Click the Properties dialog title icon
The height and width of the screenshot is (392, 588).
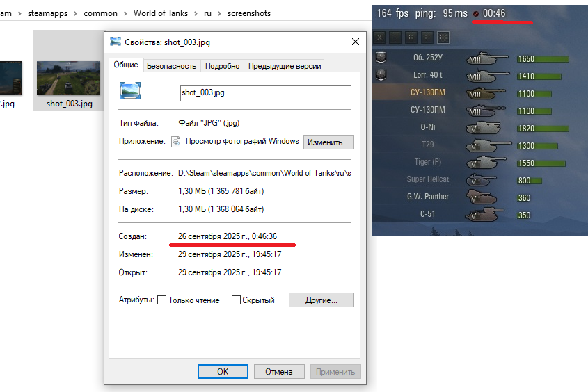point(116,42)
